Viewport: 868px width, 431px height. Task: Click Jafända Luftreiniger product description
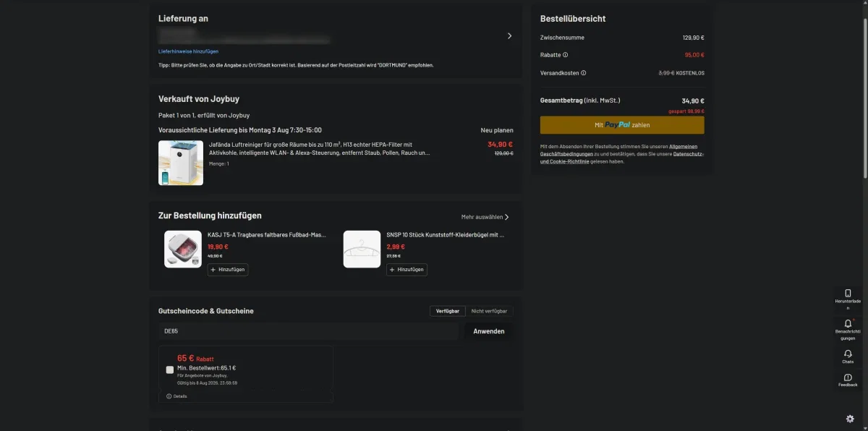click(x=320, y=148)
